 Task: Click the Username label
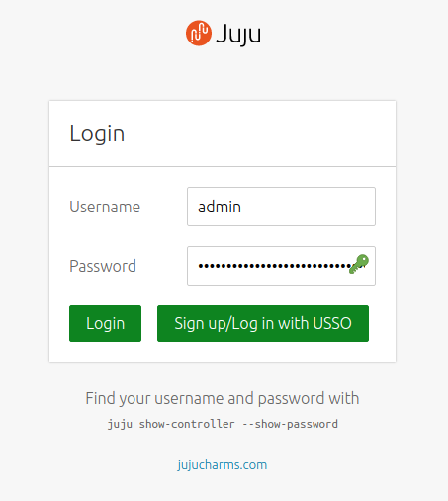pos(105,207)
